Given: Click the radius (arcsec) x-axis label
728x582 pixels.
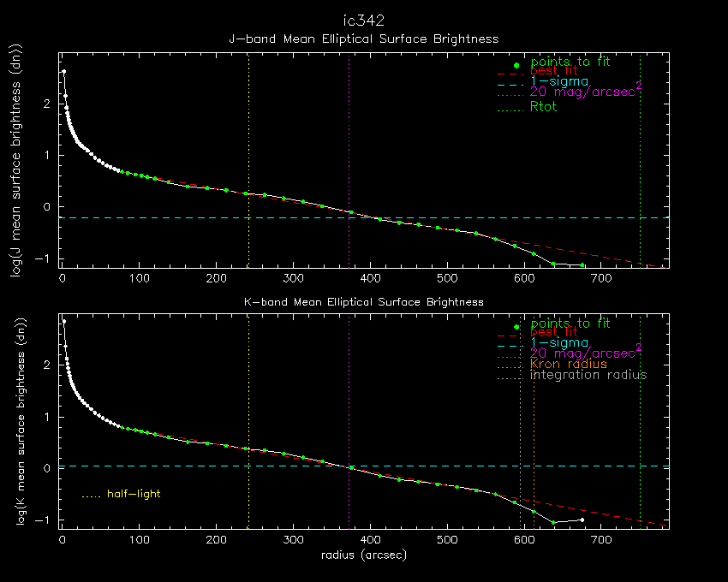Looking at the screenshot, I should tap(363, 555).
